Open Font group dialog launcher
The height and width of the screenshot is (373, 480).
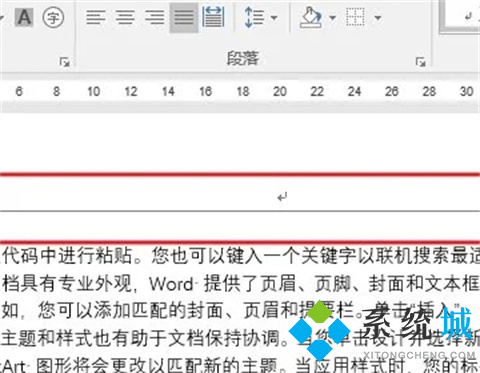click(64, 62)
